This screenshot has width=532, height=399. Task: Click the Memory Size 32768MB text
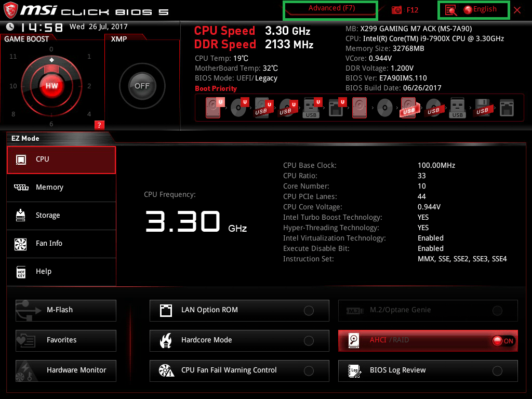(x=385, y=48)
